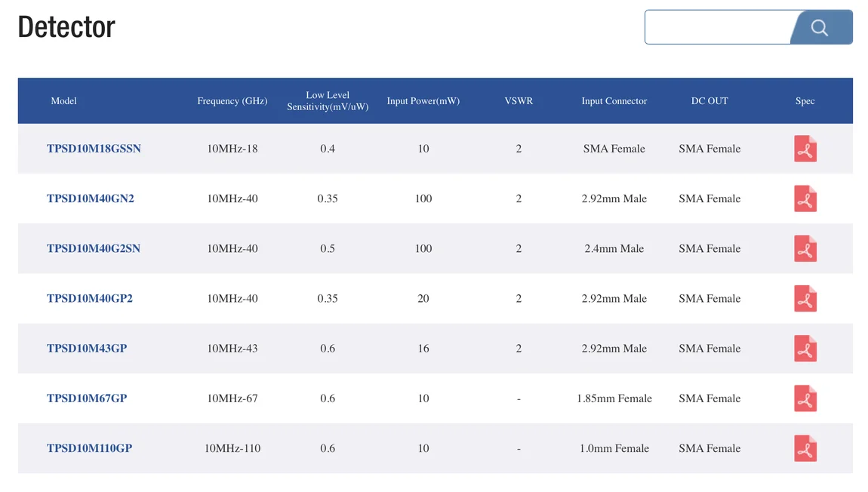868x492 pixels.
Task: Select the TPSD10M40G2SN model link
Action: [94, 248]
